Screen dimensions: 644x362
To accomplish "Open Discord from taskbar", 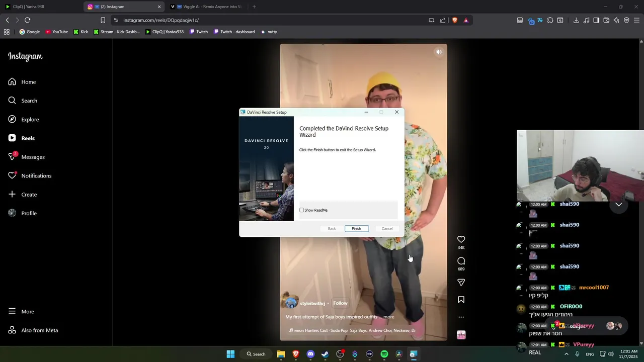I will pos(310,354).
